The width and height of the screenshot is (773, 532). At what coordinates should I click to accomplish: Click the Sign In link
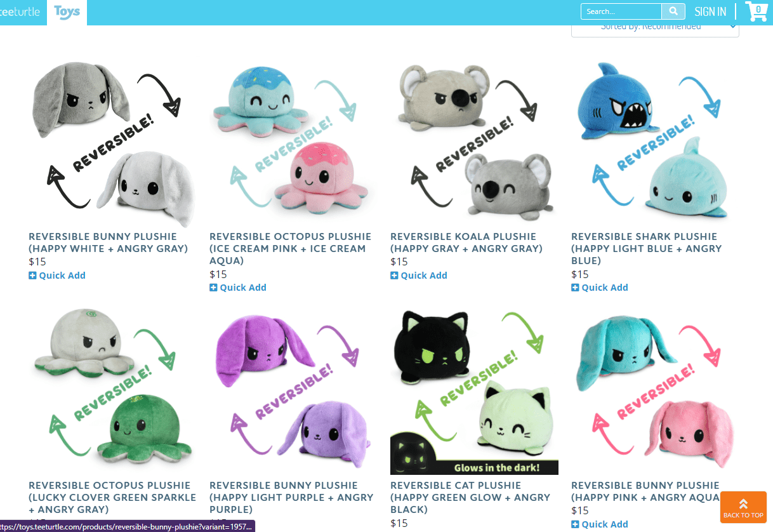(710, 11)
